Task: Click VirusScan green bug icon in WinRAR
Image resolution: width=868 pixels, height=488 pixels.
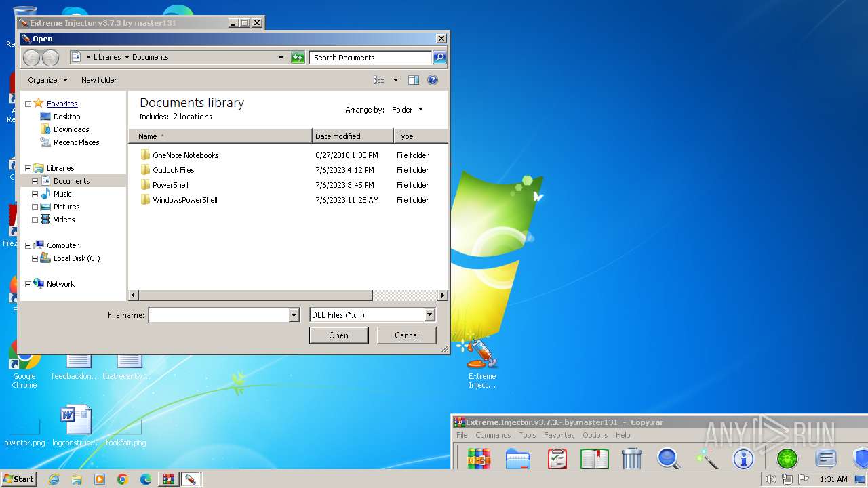Action: tap(787, 458)
